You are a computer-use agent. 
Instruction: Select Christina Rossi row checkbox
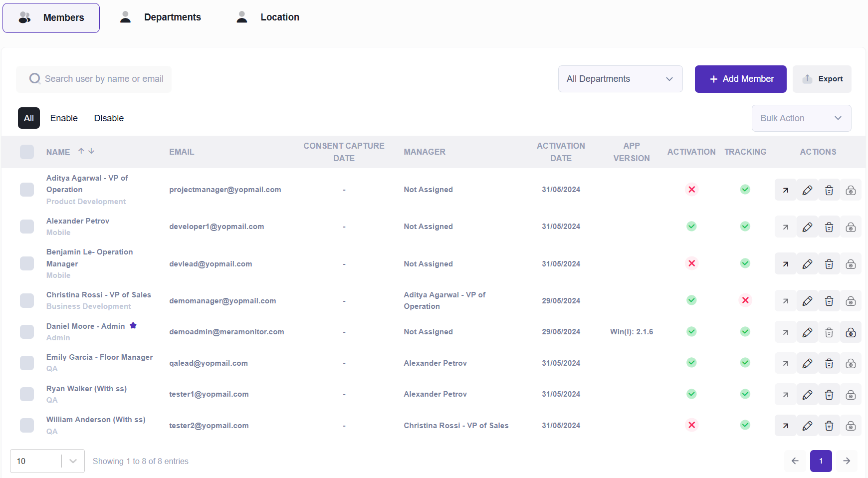click(27, 300)
